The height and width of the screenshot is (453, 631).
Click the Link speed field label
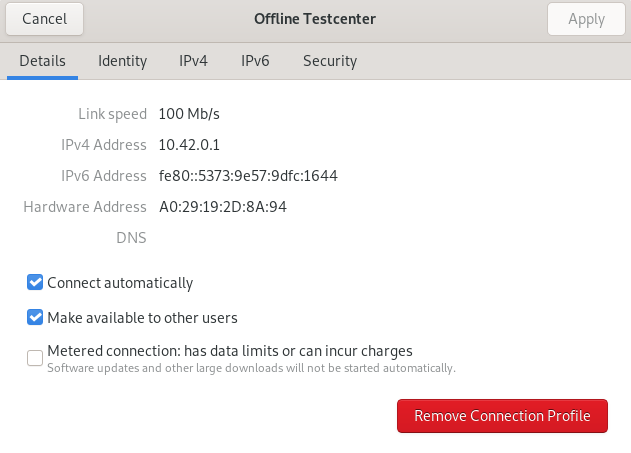[x=112, y=114]
